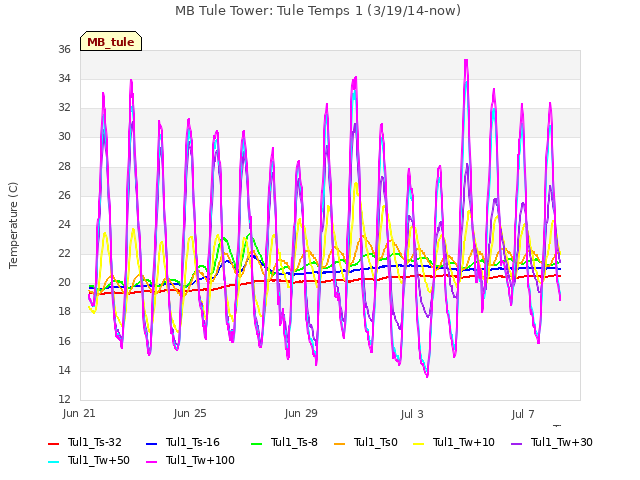Image resolution: width=640 pixels, height=480 pixels.
Task: Click the green Tul1_Ts-8 legend swatch
Action: tap(256, 443)
